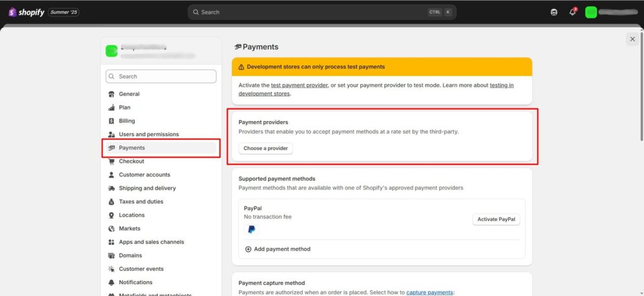The height and width of the screenshot is (296, 644).
Task: Click the Billing icon in sidebar
Action: tap(111, 121)
